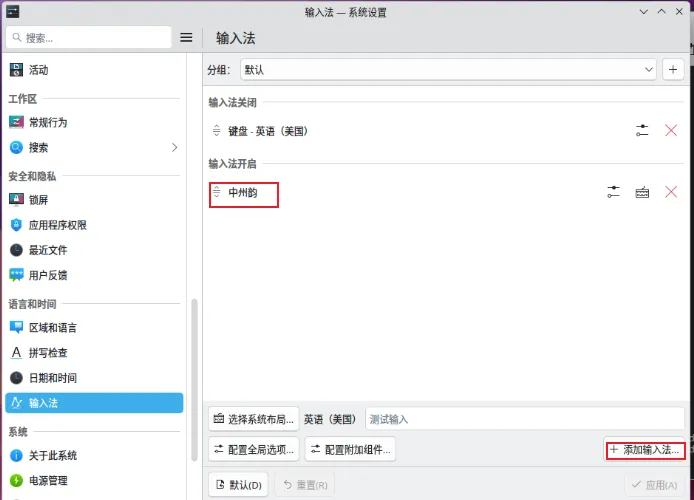
Task: Click drag handle icon beside 中州韵
Action: (x=216, y=192)
